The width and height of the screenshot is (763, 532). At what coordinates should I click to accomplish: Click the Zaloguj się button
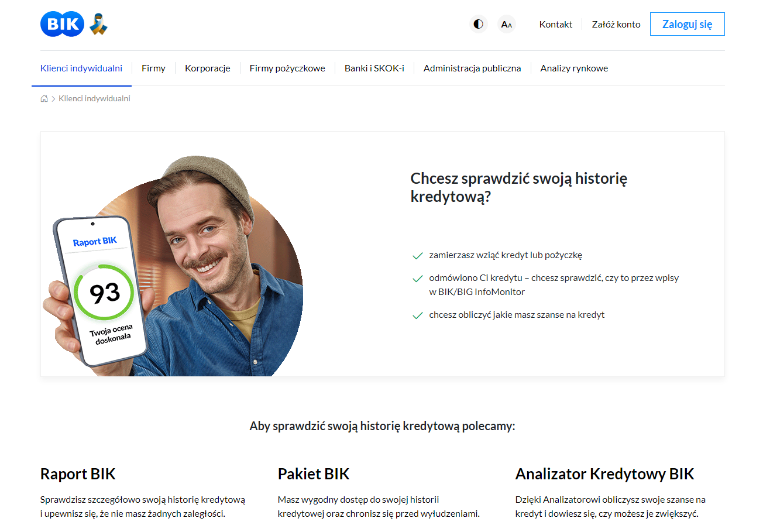[x=688, y=24]
